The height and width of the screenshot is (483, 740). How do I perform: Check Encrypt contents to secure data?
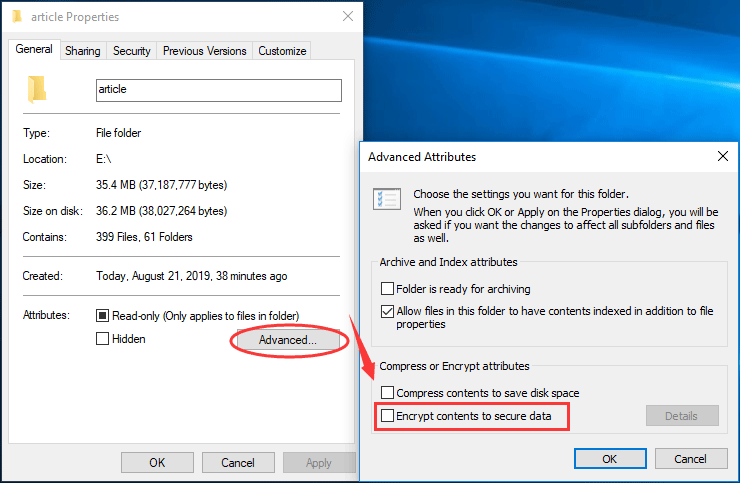[387, 415]
